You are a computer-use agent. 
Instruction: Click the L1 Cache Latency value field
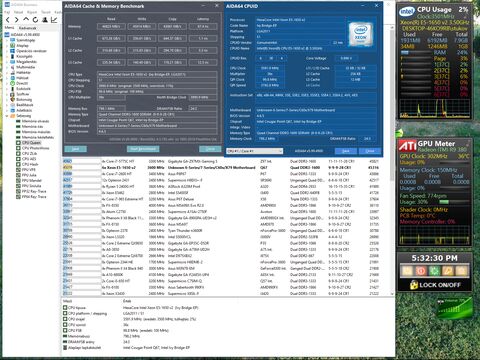point(203,38)
